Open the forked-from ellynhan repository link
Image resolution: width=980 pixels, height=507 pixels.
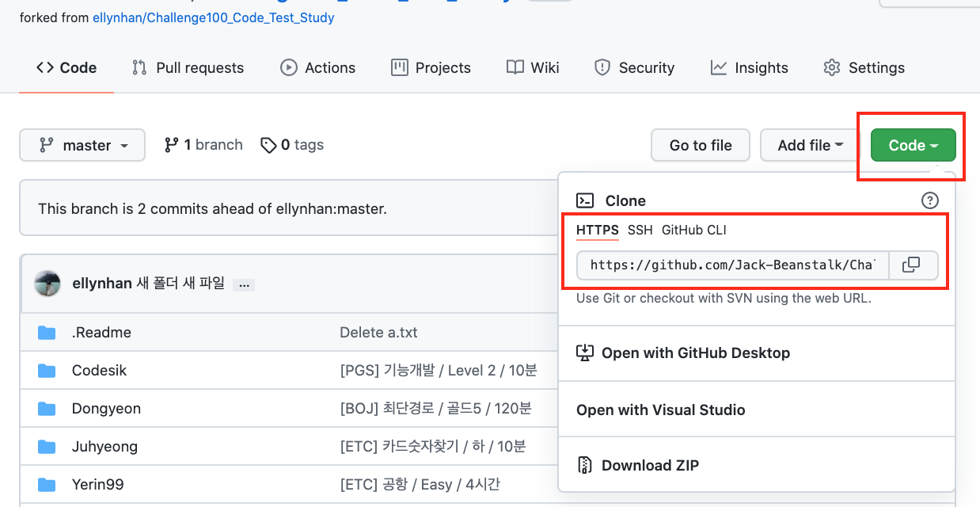(214, 17)
